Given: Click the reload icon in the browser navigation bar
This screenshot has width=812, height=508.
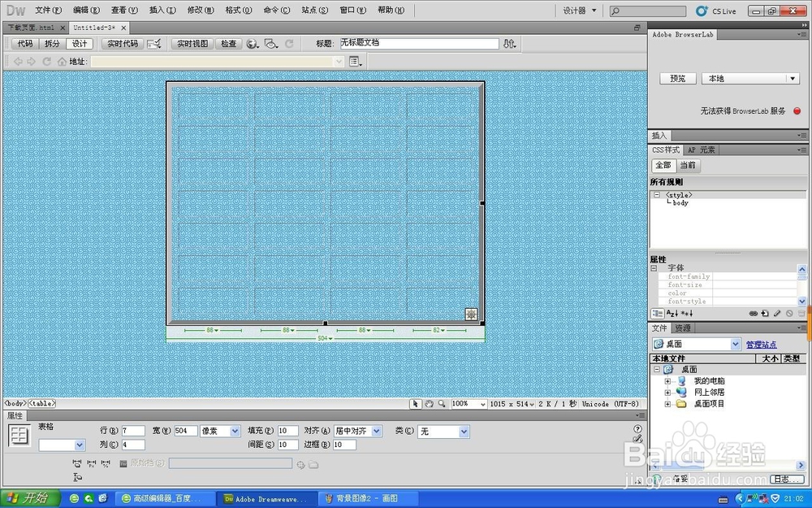Looking at the screenshot, I should pos(46,62).
